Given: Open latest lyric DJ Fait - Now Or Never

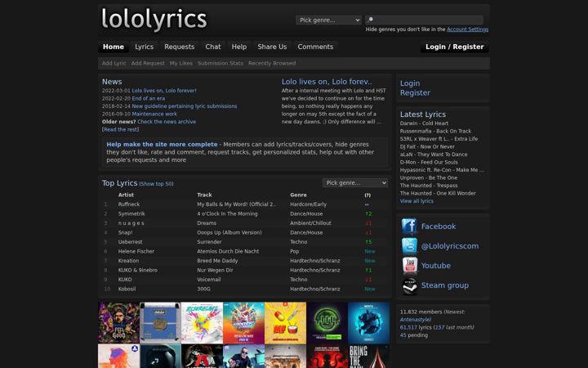Looking at the screenshot, I should [x=427, y=146].
